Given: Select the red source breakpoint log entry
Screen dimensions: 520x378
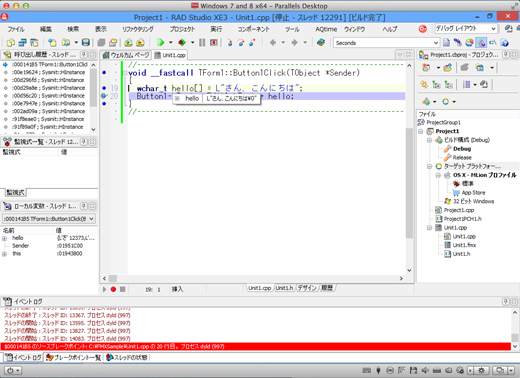Looking at the screenshot, I should pyautogui.click(x=256, y=347).
